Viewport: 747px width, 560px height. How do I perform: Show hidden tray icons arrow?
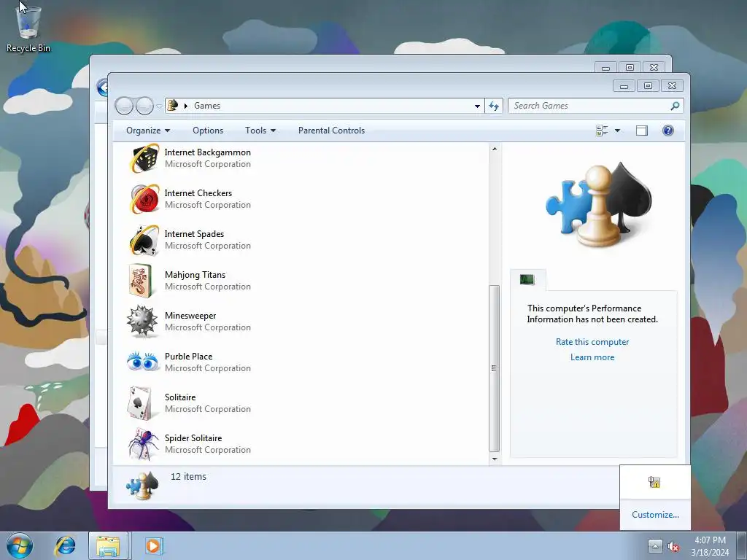coord(654,547)
